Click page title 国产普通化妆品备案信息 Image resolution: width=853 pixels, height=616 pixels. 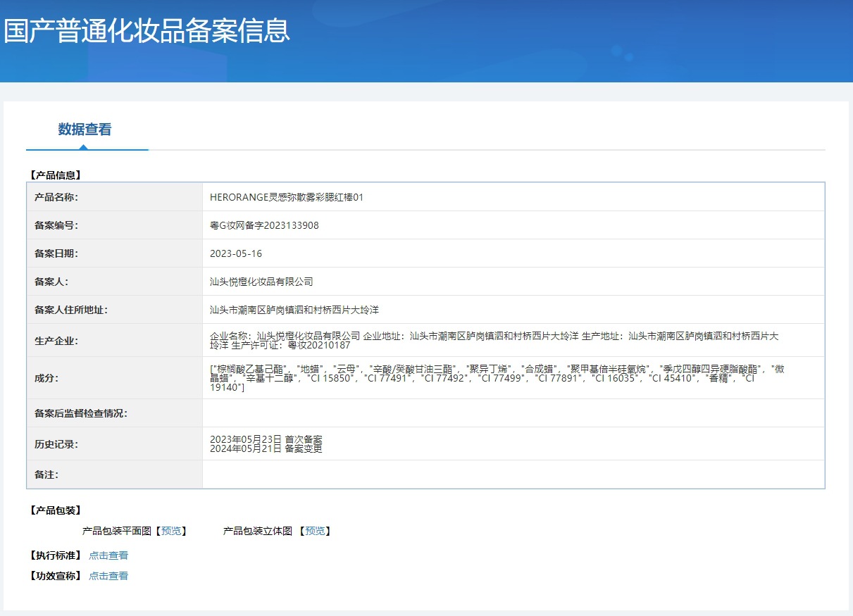click(147, 31)
